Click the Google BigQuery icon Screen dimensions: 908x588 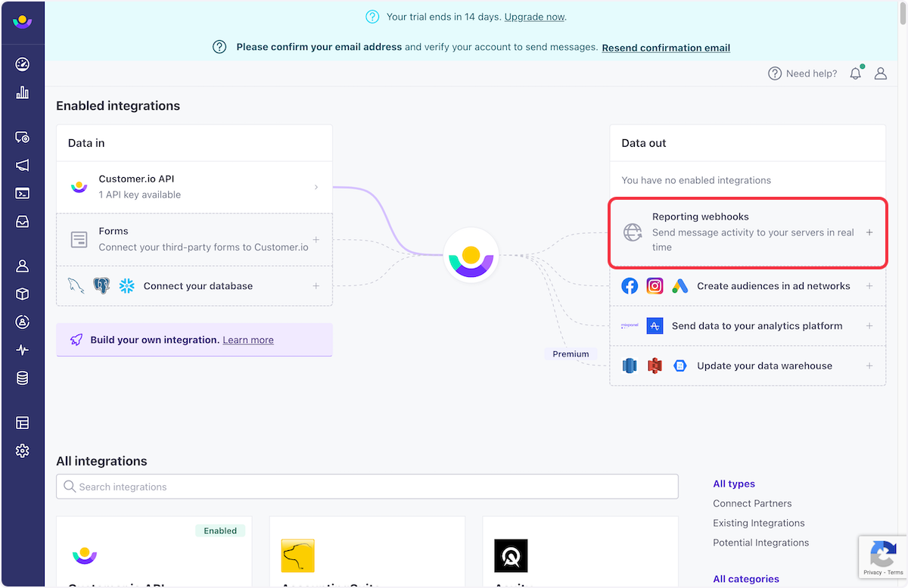coord(679,366)
